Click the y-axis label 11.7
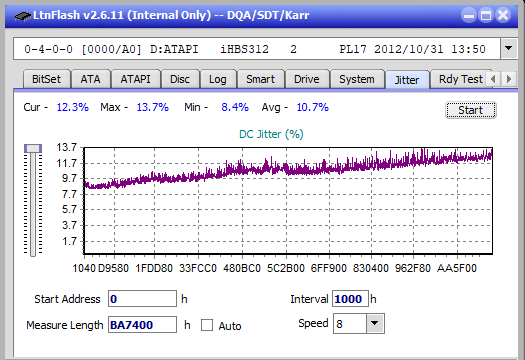Screen dimensions: 525x360 (66, 163)
